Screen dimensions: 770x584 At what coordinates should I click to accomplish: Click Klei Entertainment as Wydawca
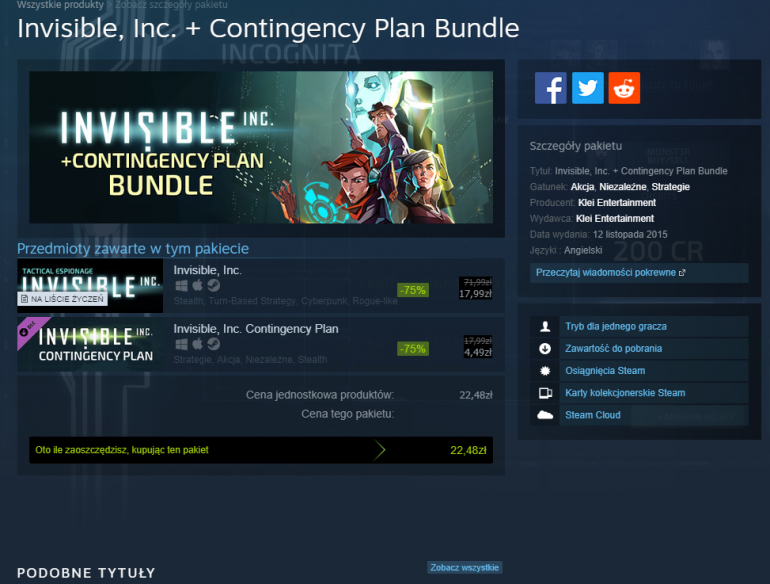point(615,219)
